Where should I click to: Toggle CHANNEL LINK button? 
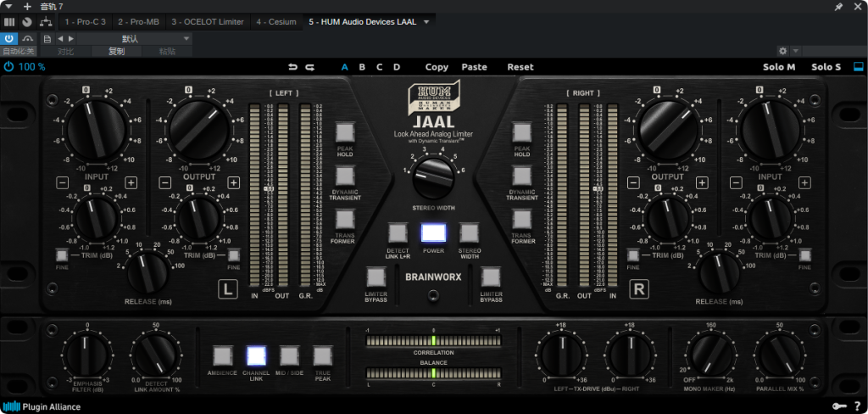(x=256, y=355)
